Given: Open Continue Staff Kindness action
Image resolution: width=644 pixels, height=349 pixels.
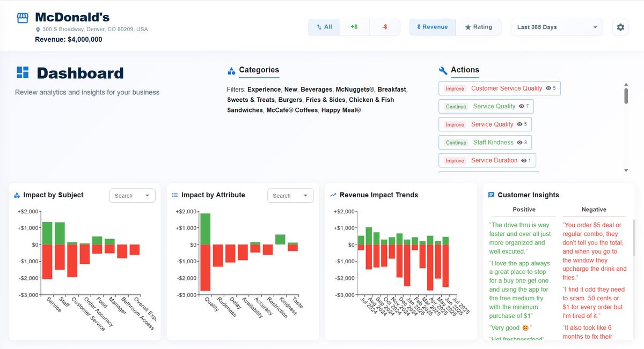Looking at the screenshot, I should (x=485, y=143).
